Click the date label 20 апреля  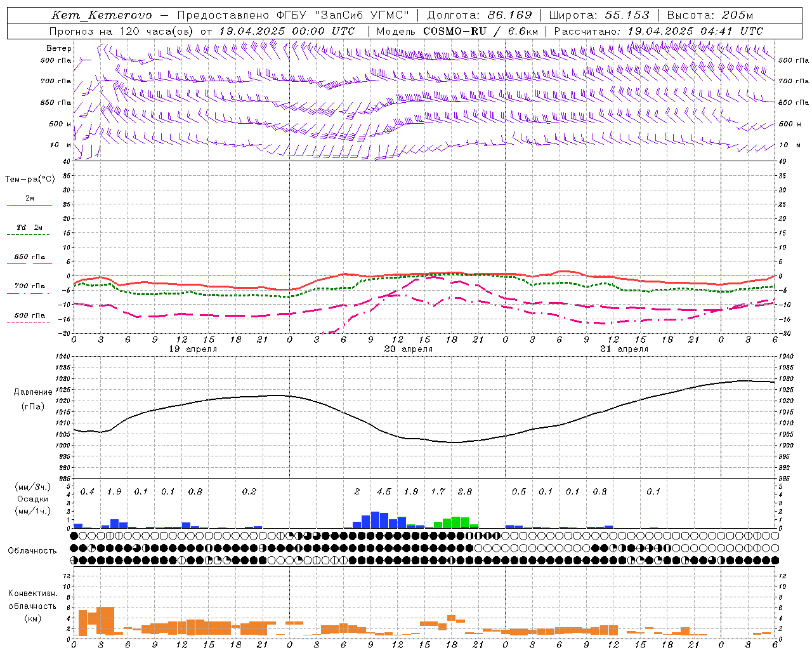click(x=409, y=349)
